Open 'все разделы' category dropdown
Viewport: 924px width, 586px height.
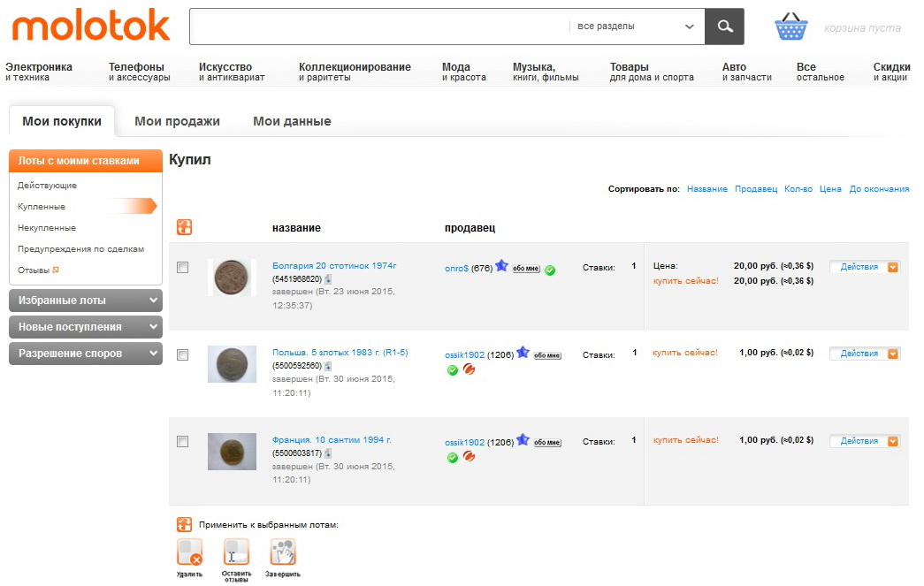click(636, 27)
